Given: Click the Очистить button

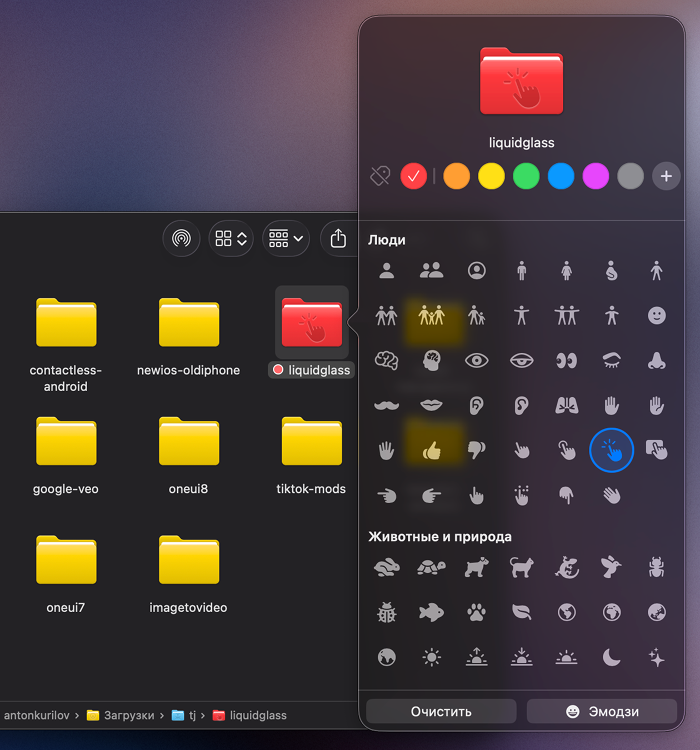Looking at the screenshot, I should coord(441,712).
